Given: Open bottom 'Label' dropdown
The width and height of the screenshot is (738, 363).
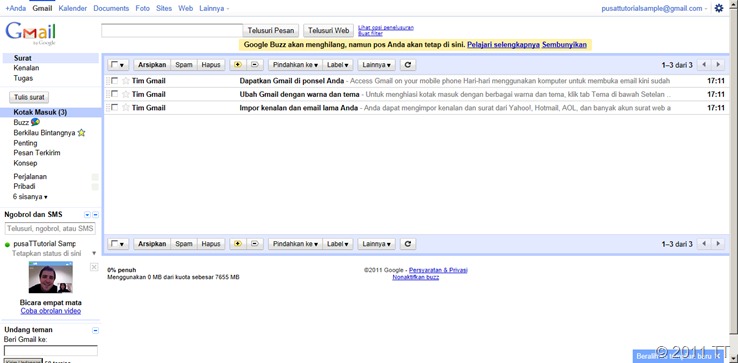Looking at the screenshot, I should click(x=338, y=243).
